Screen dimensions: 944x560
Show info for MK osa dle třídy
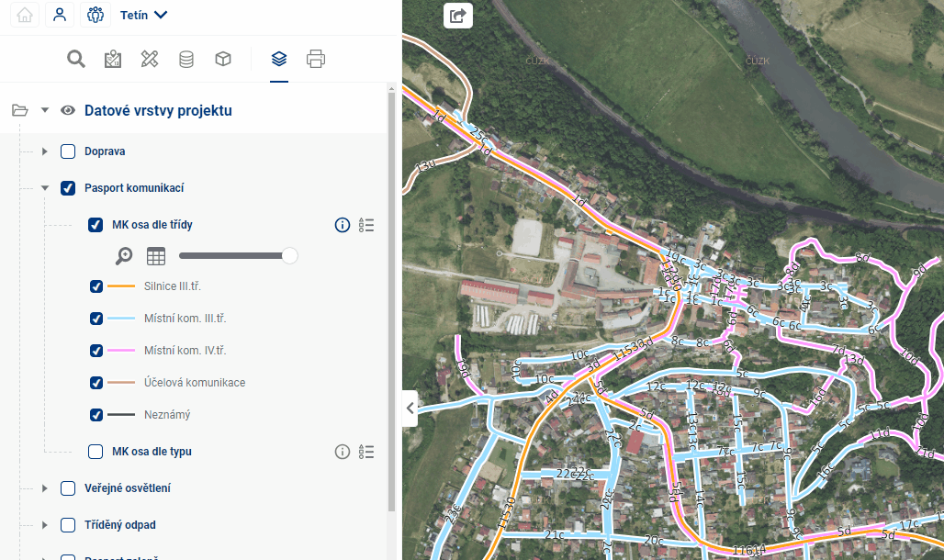[343, 225]
